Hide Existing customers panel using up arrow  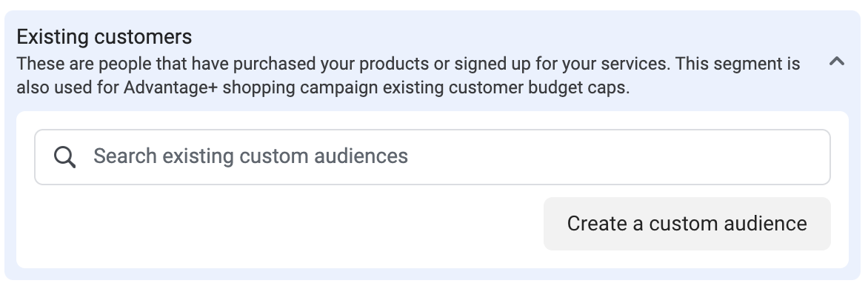(x=836, y=62)
